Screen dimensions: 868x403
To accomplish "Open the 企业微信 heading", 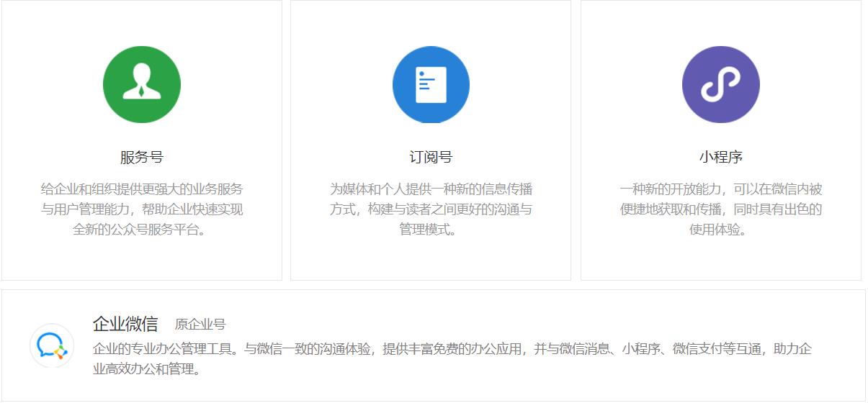I will tap(125, 324).
